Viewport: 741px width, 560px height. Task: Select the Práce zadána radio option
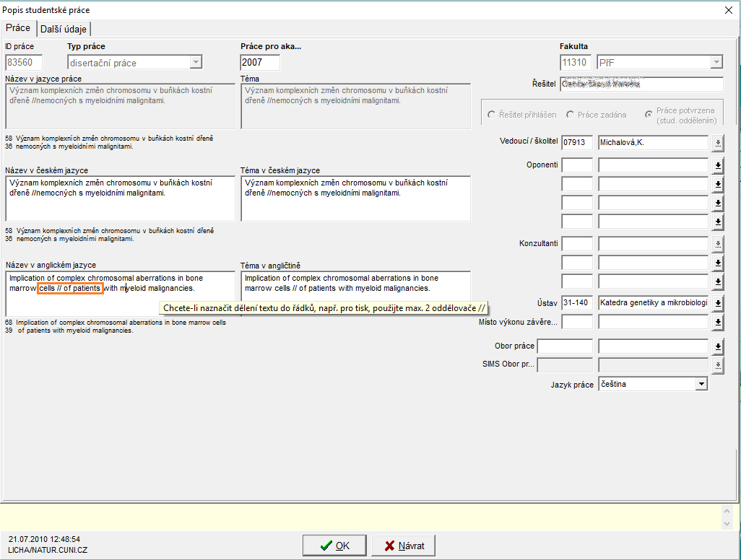(x=571, y=115)
